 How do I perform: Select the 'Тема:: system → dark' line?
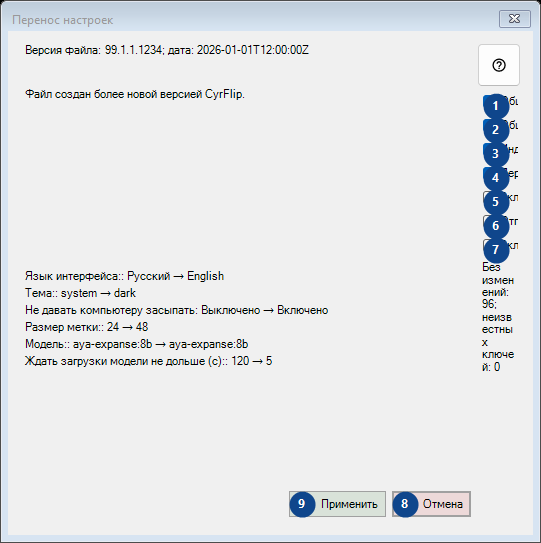[80, 293]
